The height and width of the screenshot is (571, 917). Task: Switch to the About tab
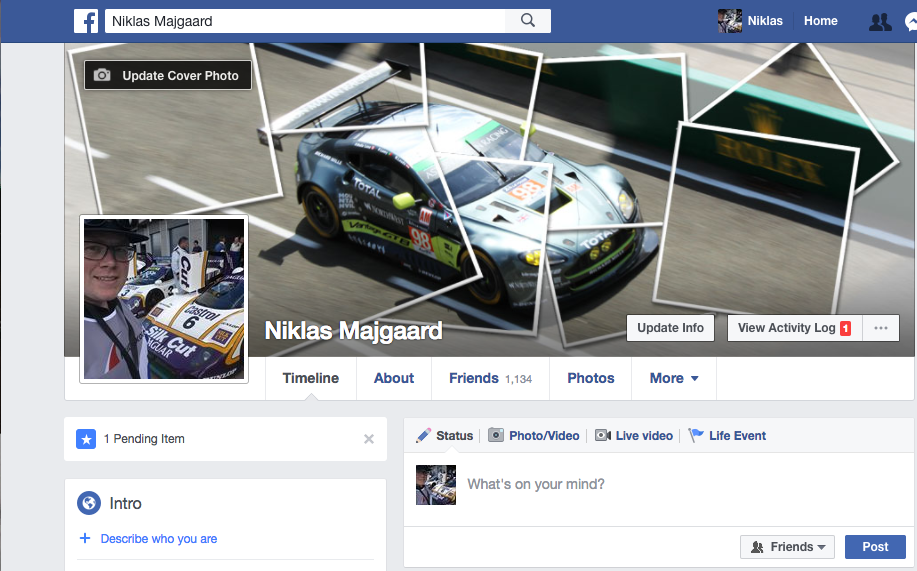(394, 378)
